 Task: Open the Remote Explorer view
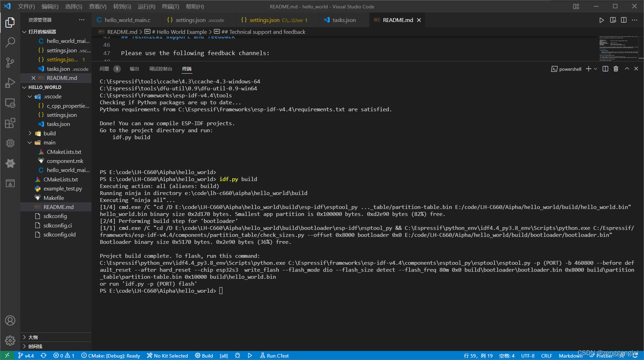(x=10, y=103)
